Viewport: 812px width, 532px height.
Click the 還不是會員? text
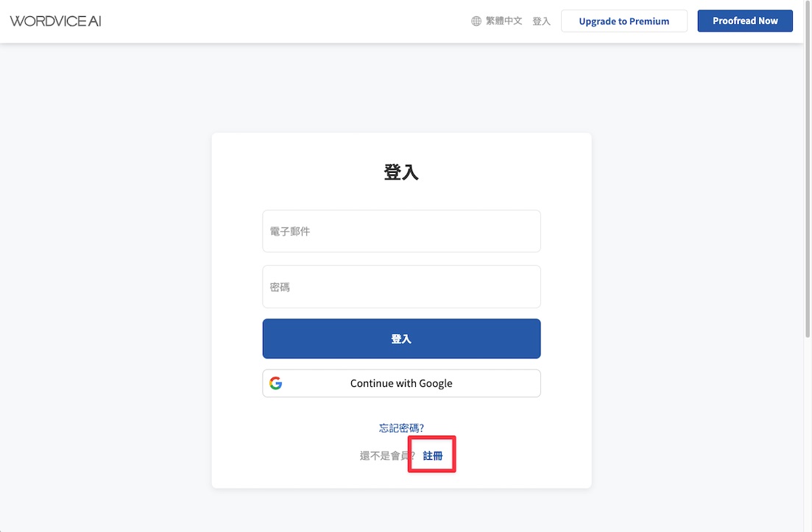point(386,455)
